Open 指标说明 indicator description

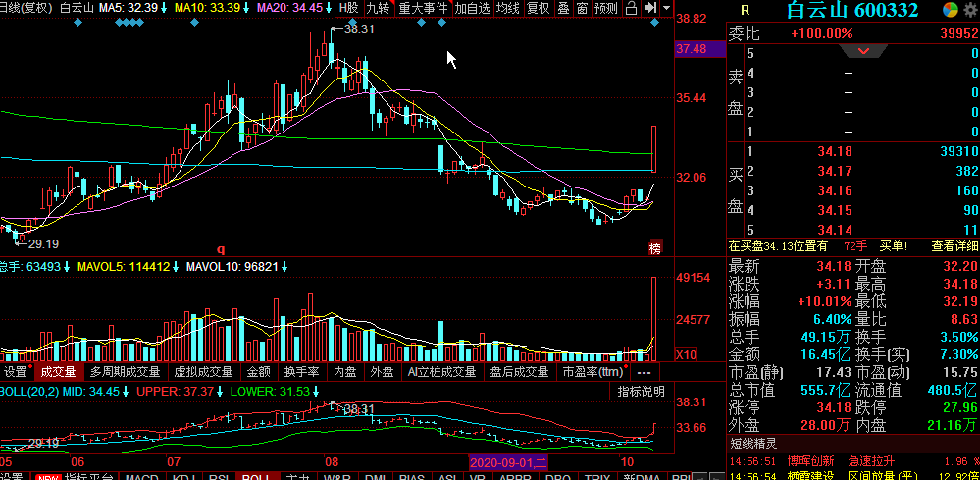[x=641, y=392]
